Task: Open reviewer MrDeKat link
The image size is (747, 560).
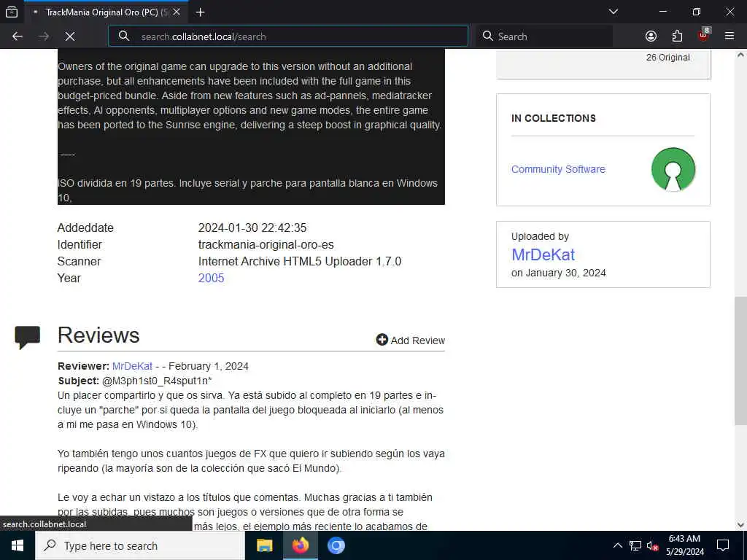Action: (133, 366)
